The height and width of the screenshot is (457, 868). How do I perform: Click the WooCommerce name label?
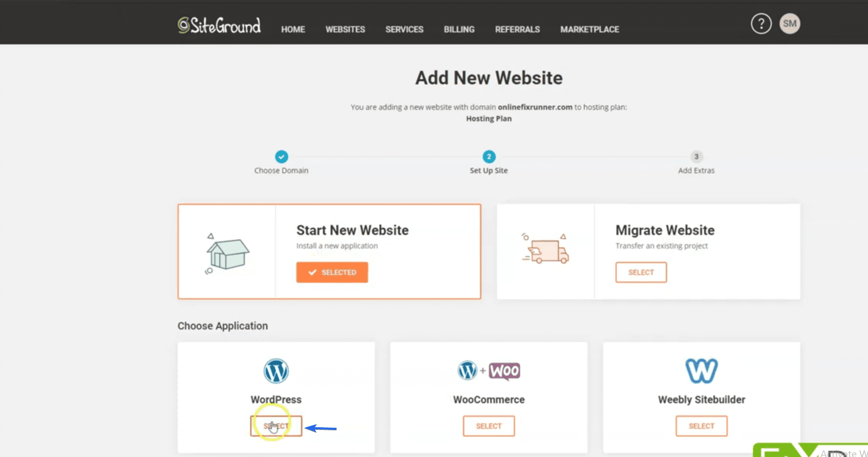click(x=489, y=399)
